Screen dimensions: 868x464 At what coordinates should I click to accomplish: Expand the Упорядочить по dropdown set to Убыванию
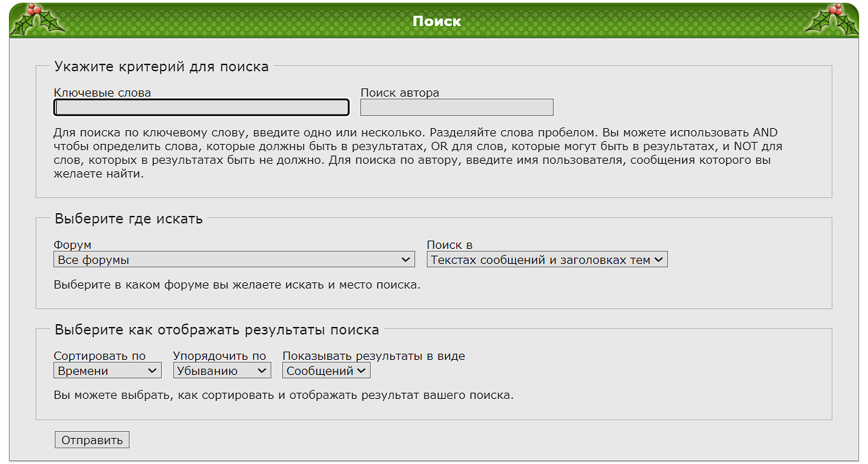coord(222,371)
